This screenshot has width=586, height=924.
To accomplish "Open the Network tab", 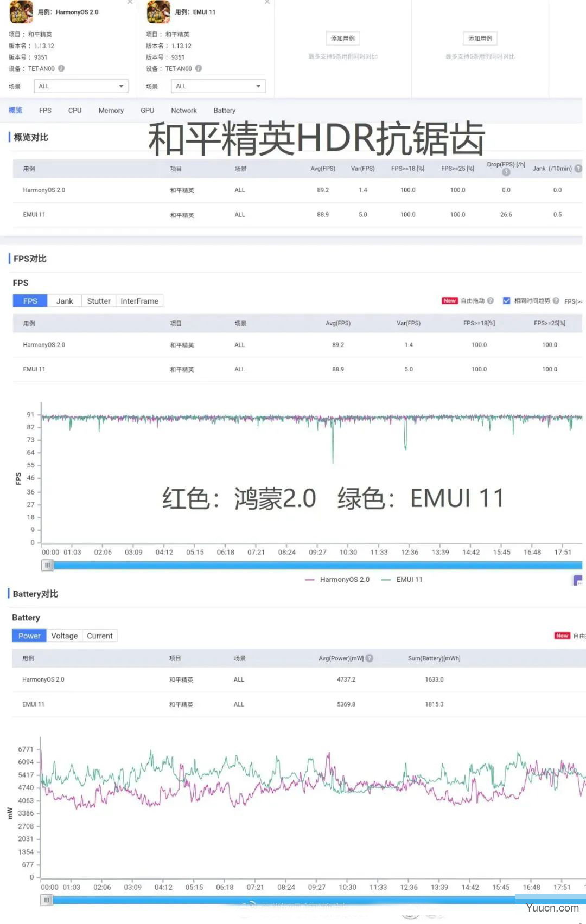I will 184,110.
